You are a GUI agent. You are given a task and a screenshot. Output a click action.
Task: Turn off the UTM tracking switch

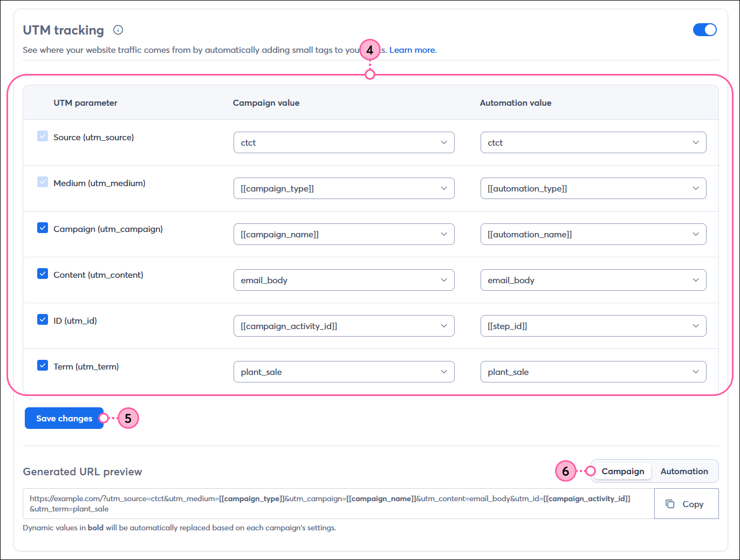704,30
